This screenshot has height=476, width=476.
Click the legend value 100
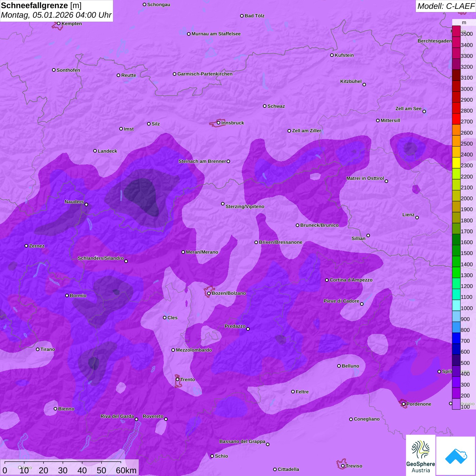click(x=465, y=407)
